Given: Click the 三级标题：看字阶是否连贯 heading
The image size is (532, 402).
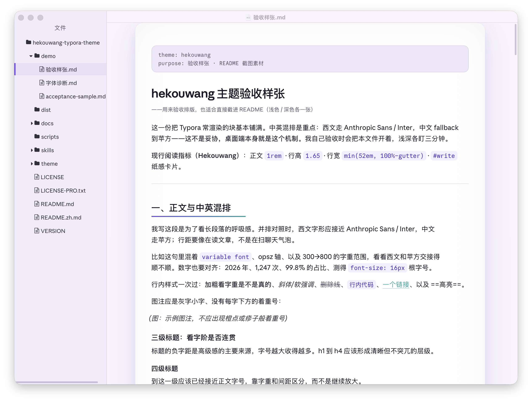Looking at the screenshot, I should pyautogui.click(x=193, y=337).
